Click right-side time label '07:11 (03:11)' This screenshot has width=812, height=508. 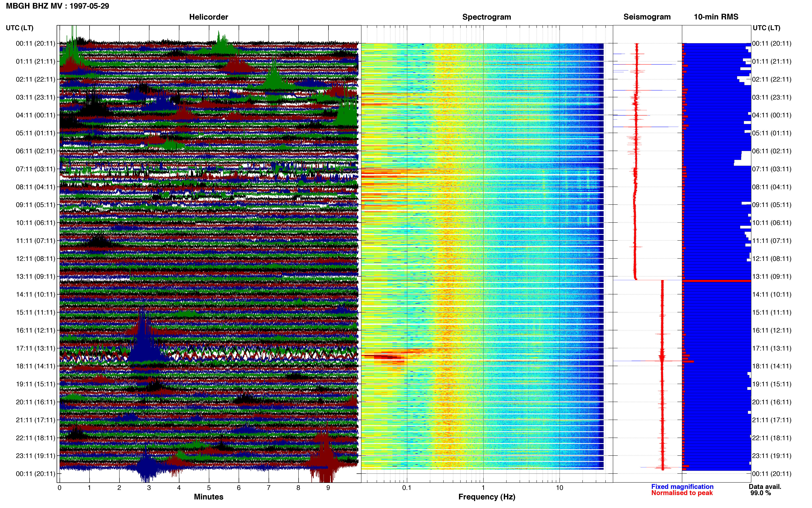pos(772,169)
